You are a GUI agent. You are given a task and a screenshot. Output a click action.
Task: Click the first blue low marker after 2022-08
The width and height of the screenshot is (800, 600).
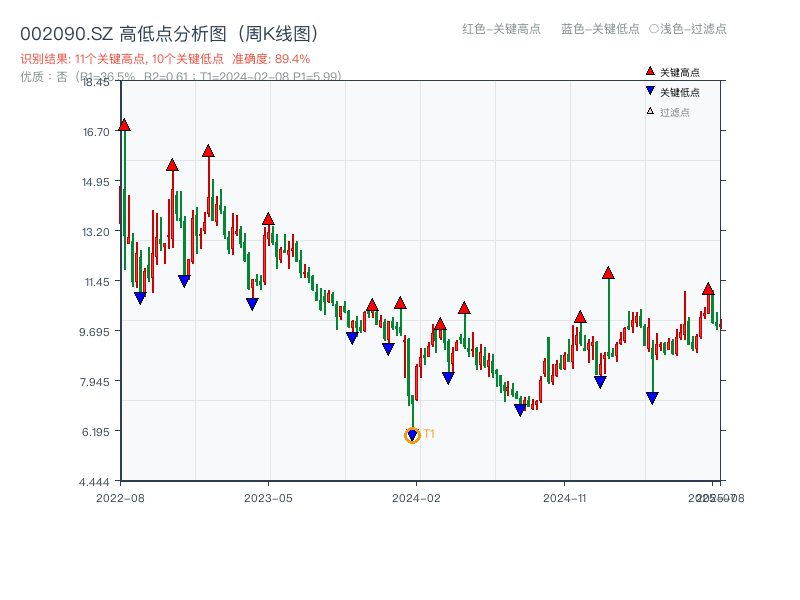tap(140, 298)
